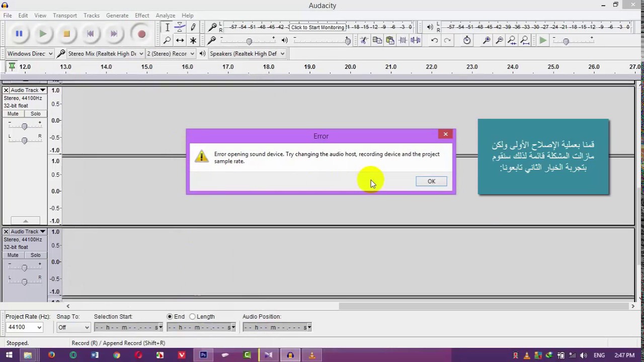Click the playback volume slider handle
Viewport: 644px width, 362px height.
point(348,41)
